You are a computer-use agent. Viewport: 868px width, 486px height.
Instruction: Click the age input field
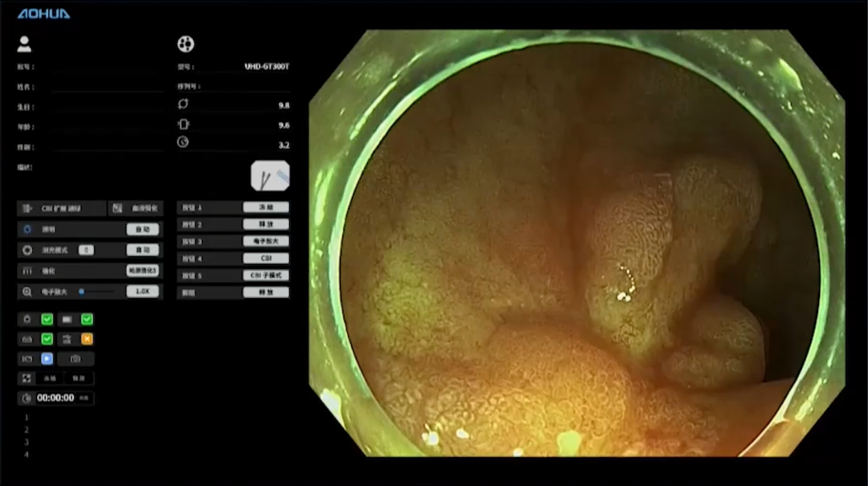[x=108, y=127]
